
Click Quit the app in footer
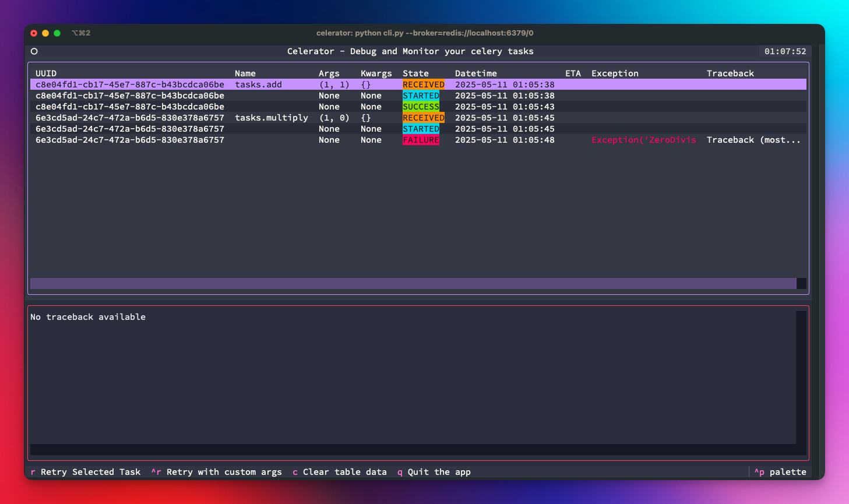tap(434, 472)
